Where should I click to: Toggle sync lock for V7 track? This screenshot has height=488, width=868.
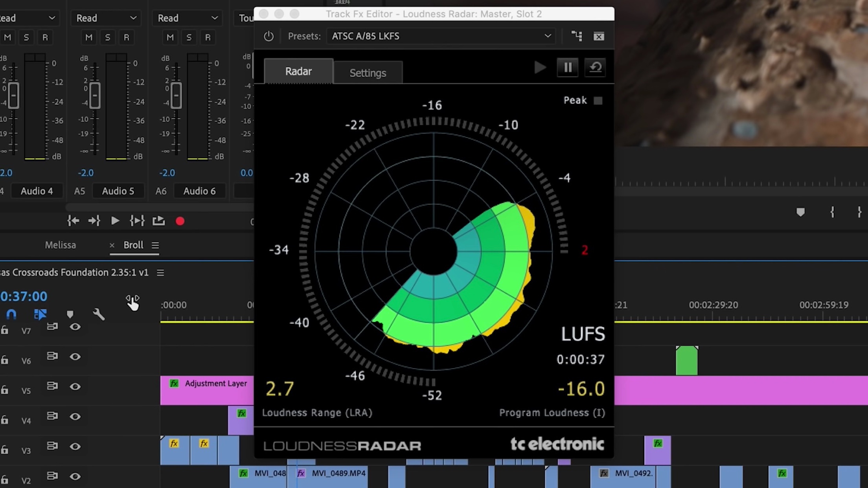pos(52,327)
